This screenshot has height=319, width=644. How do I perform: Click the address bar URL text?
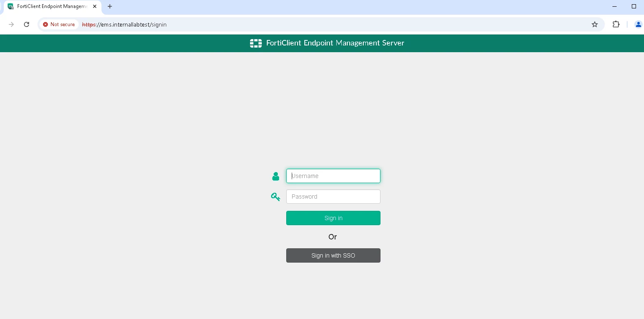point(124,24)
